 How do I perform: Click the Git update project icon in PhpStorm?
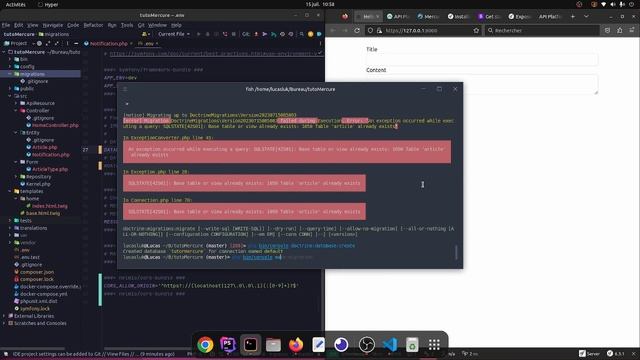click(256, 34)
